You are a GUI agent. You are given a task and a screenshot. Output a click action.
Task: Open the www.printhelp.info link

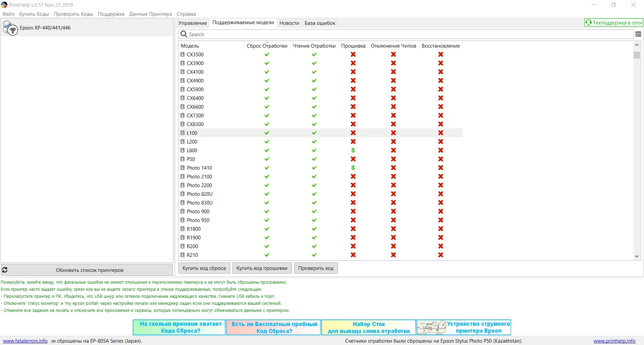pos(614,341)
